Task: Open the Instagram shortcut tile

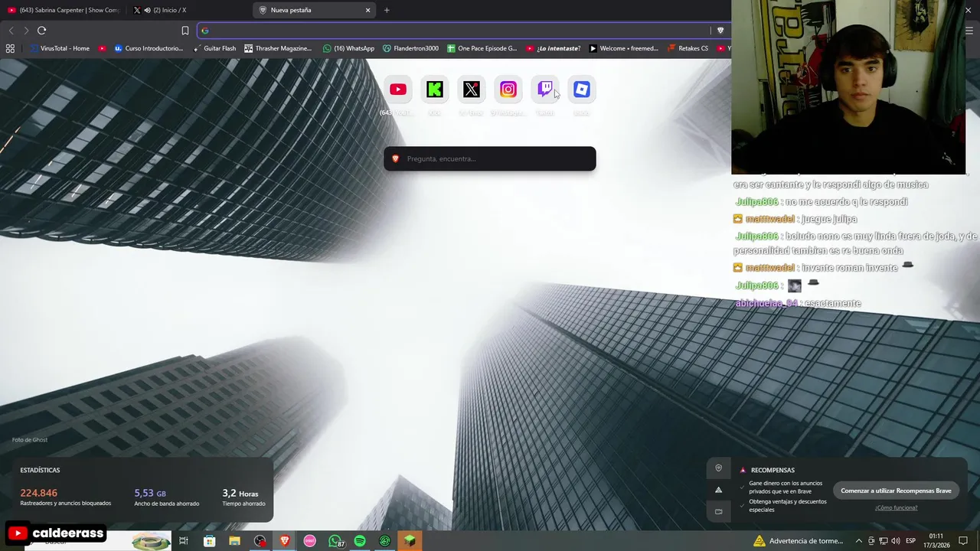Action: tap(508, 90)
